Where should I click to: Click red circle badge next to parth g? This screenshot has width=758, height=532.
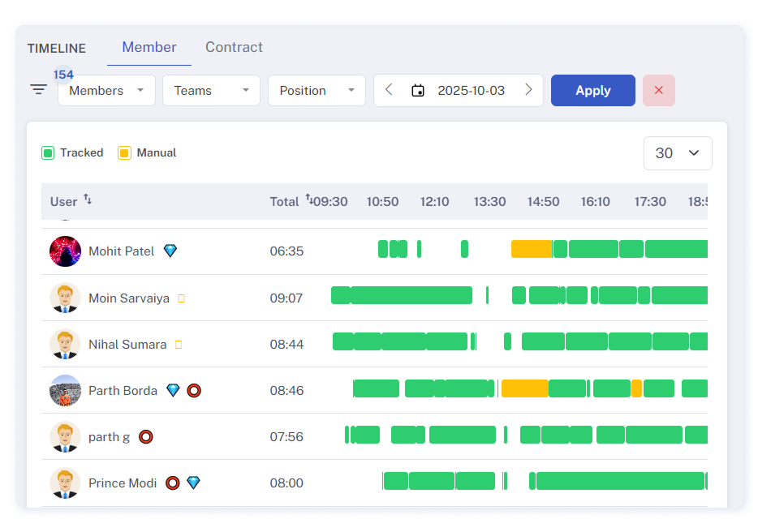pyautogui.click(x=145, y=437)
